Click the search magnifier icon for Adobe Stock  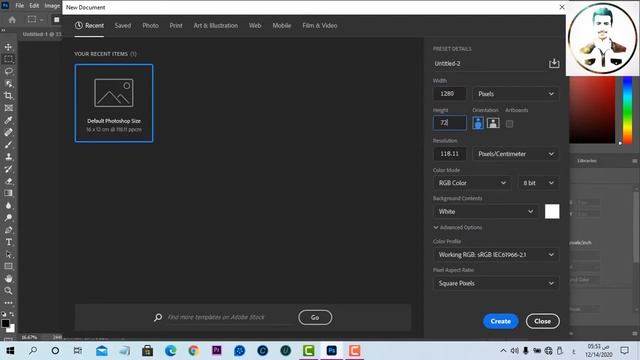(x=158, y=317)
